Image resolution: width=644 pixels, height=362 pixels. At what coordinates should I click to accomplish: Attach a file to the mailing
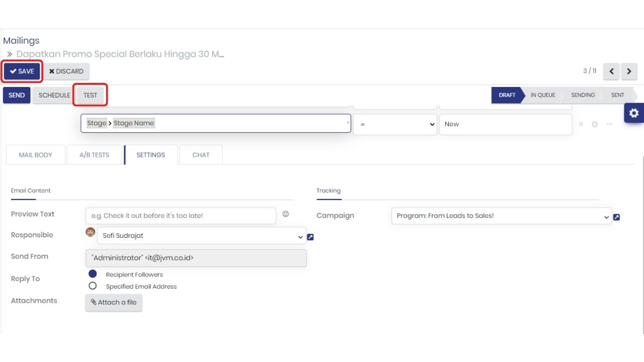(x=114, y=302)
